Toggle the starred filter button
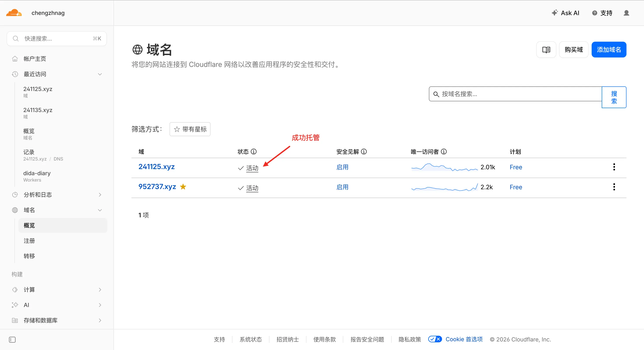 tap(190, 129)
